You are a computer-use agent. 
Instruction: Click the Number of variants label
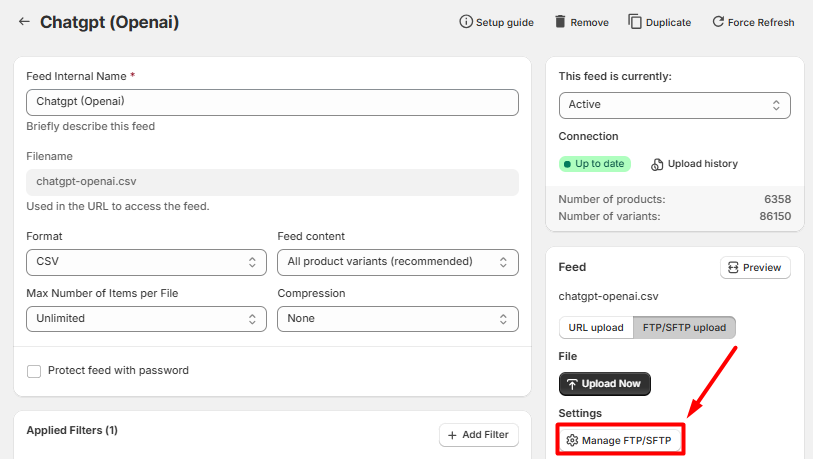point(609,216)
